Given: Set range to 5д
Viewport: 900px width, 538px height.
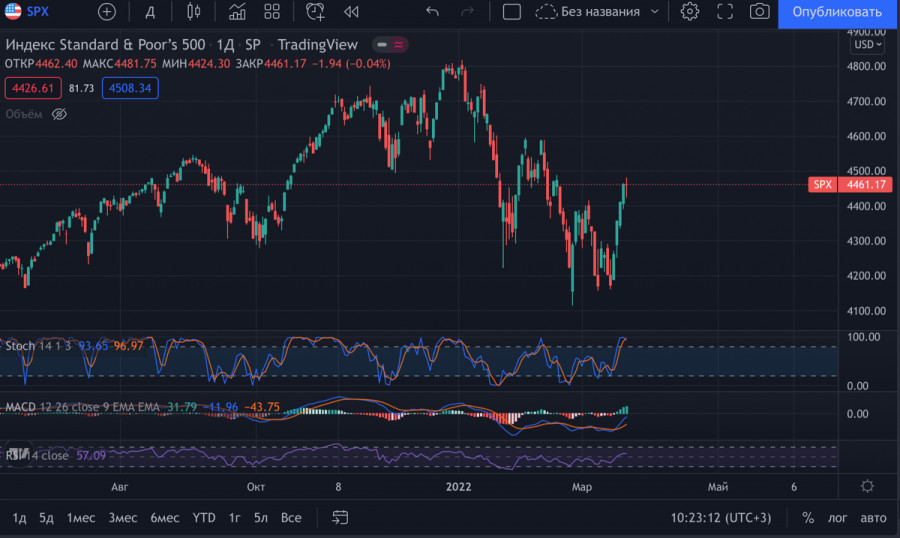Looking at the screenshot, I should (x=46, y=518).
